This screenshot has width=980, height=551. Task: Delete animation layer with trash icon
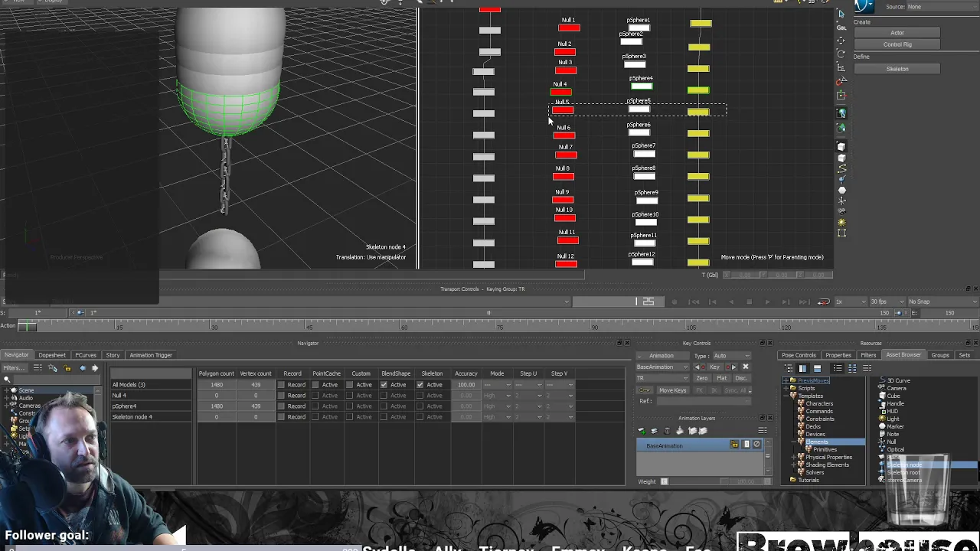pyautogui.click(x=667, y=431)
